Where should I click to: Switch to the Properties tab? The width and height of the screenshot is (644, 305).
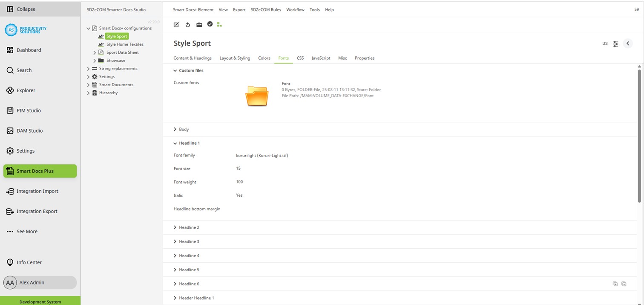pyautogui.click(x=365, y=58)
